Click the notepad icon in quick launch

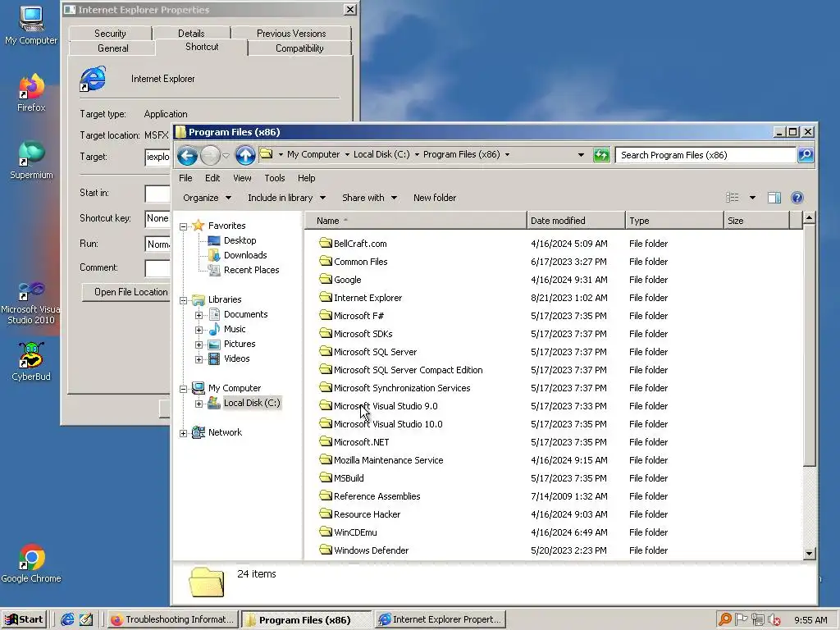pyautogui.click(x=85, y=619)
